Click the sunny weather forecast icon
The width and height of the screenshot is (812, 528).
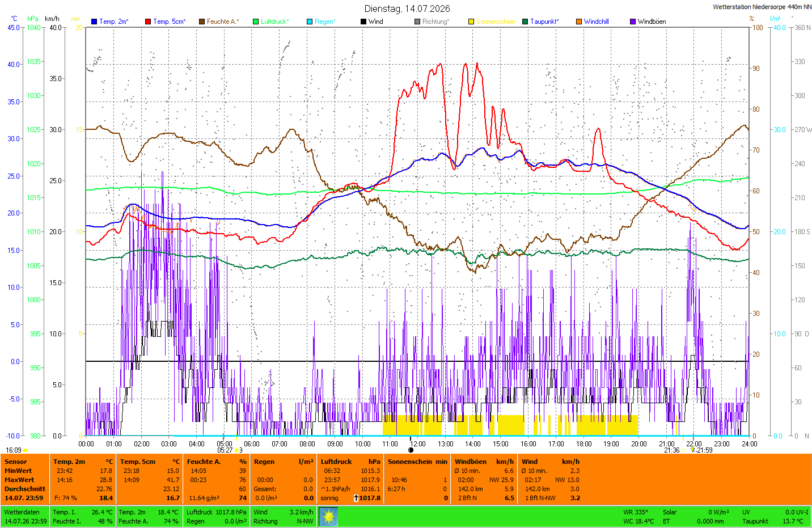click(x=328, y=517)
